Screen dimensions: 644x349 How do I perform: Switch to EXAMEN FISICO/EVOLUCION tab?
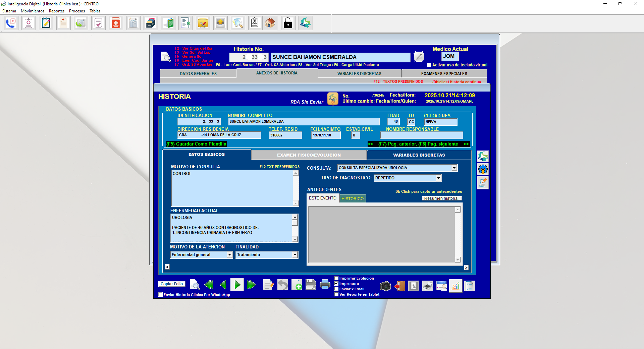pos(309,155)
